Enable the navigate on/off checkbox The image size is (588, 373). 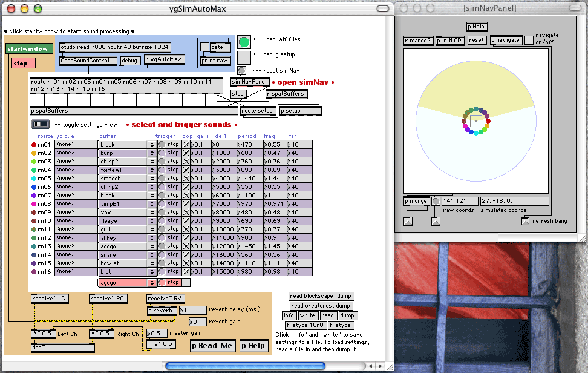[x=529, y=40]
